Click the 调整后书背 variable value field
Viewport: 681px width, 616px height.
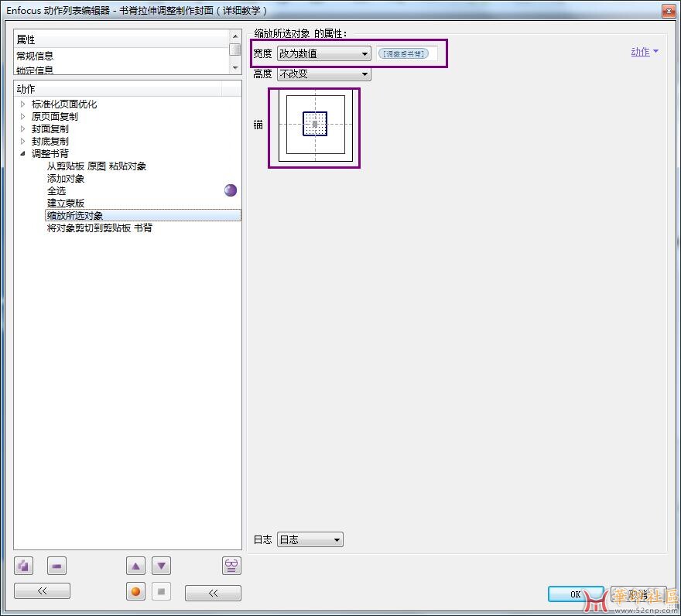(x=406, y=53)
